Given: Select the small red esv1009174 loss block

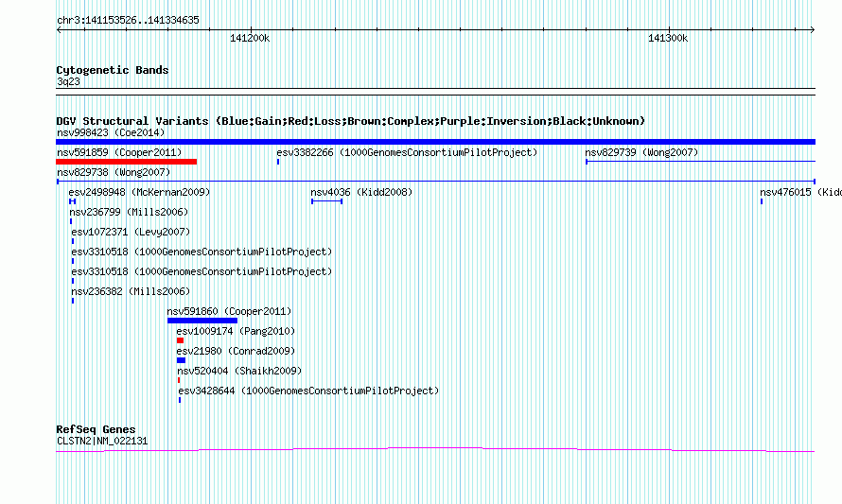Looking at the screenshot, I should click(x=181, y=340).
